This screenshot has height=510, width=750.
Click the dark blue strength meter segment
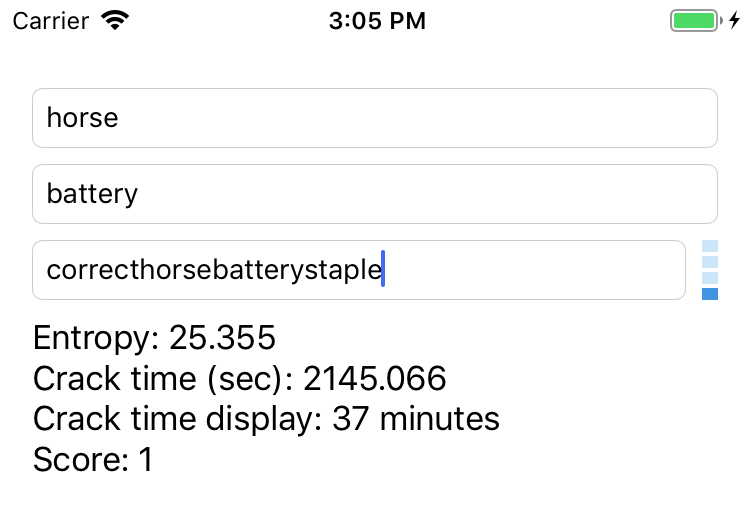tap(710, 294)
